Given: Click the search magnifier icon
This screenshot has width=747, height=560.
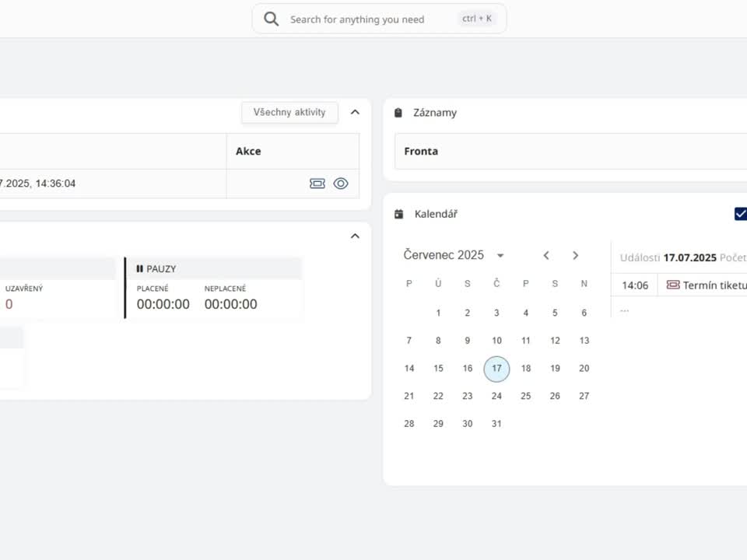Looking at the screenshot, I should point(271,19).
